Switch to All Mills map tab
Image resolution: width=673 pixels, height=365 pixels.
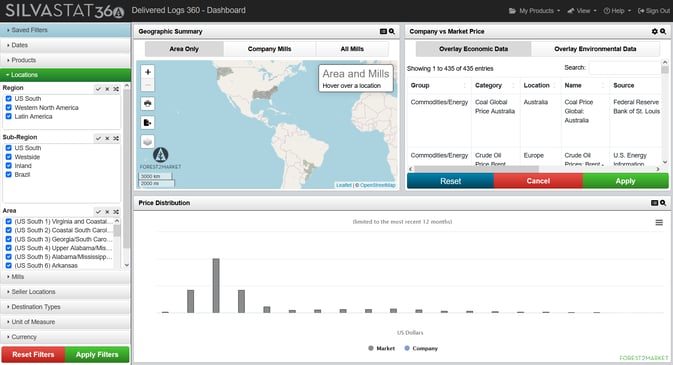(x=352, y=49)
